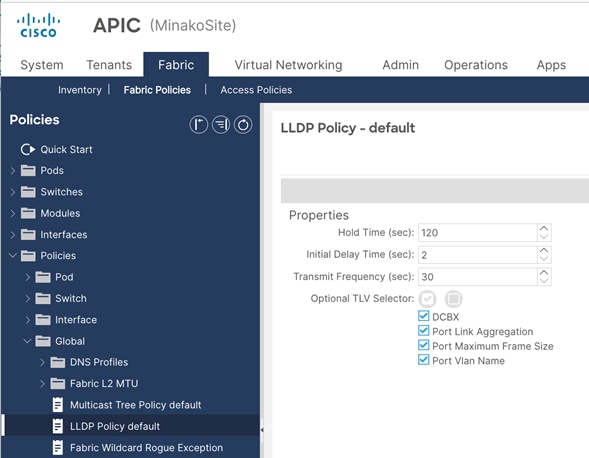
Task: Open the Apps tab
Action: tap(551, 65)
